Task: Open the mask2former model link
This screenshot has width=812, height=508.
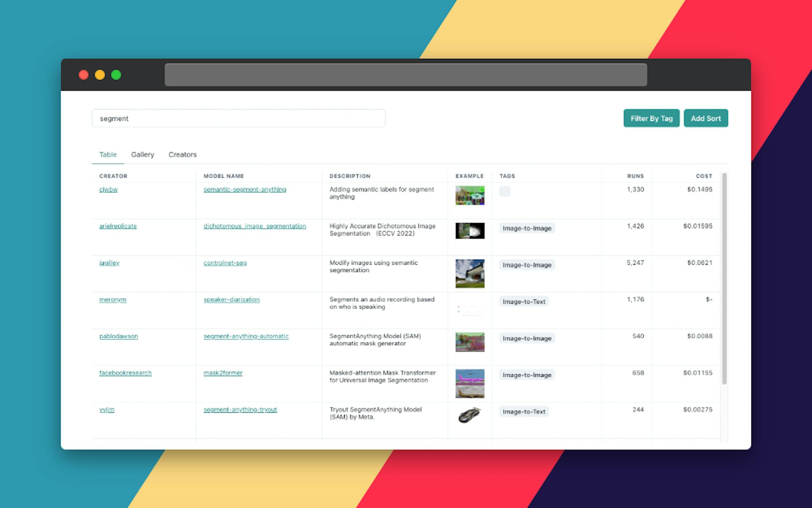Action: click(x=223, y=373)
